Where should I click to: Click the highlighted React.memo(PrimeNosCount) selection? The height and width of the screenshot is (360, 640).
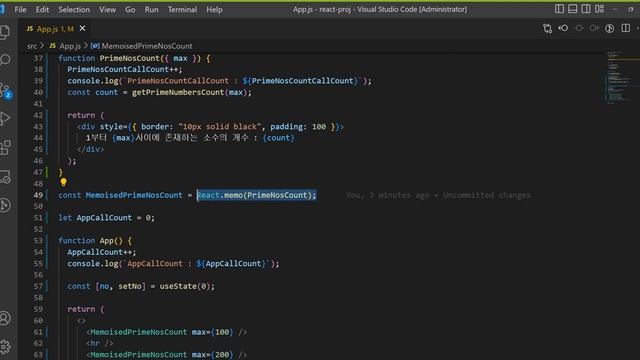tap(256, 195)
